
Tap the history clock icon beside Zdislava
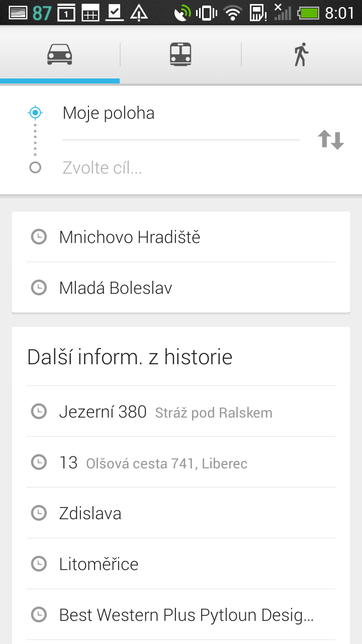pyautogui.click(x=39, y=513)
